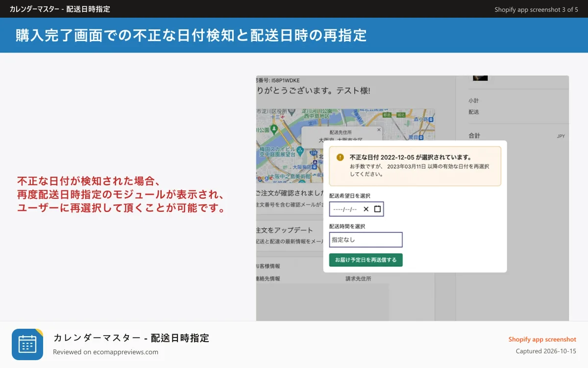Click the Captured 2026-10-15 text
The image size is (588, 368).
(x=546, y=351)
